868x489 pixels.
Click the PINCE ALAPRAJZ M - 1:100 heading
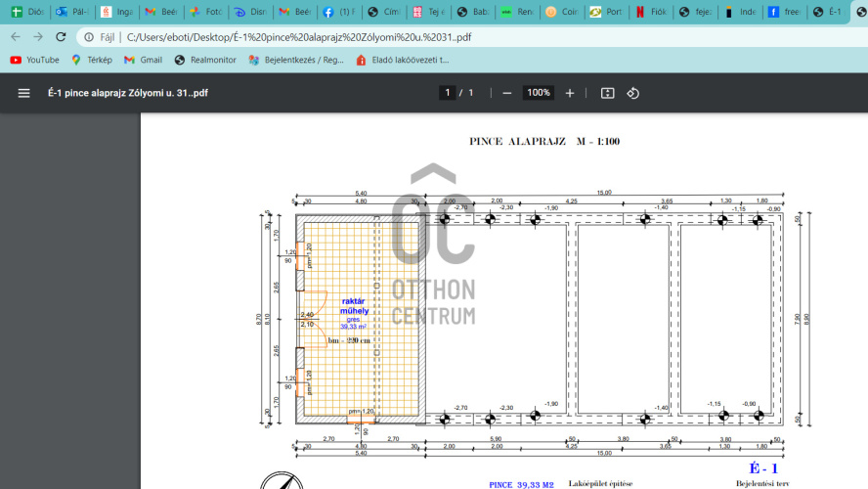[544, 141]
